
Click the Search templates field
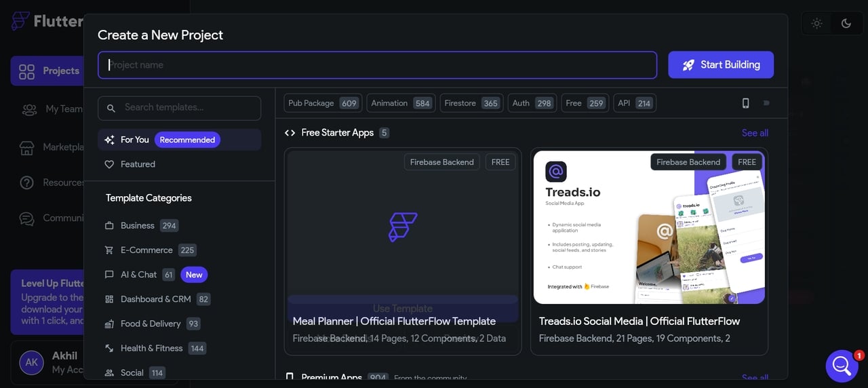(x=179, y=108)
